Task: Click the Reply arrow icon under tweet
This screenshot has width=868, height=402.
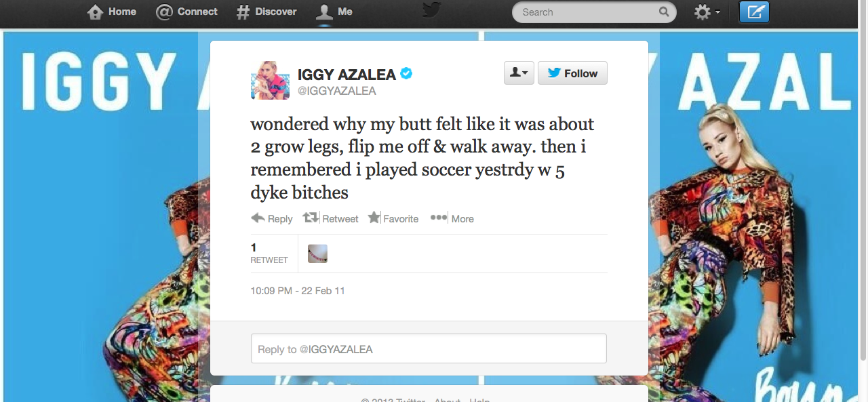Action: (x=258, y=218)
